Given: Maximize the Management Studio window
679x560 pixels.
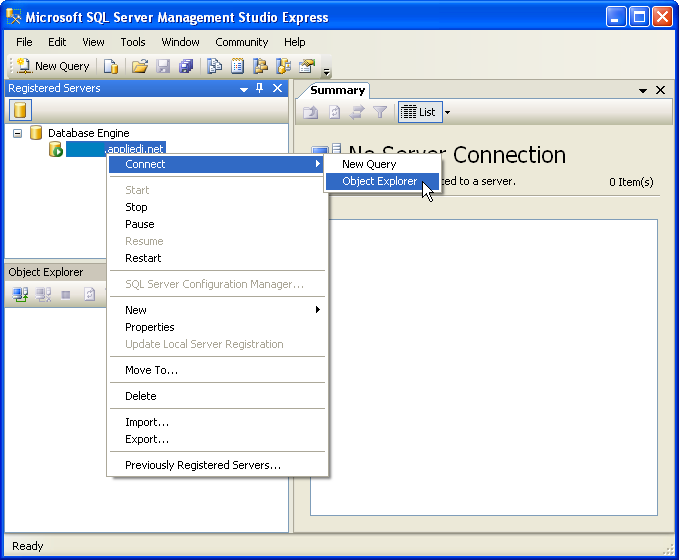Looking at the screenshot, I should tap(639, 17).
